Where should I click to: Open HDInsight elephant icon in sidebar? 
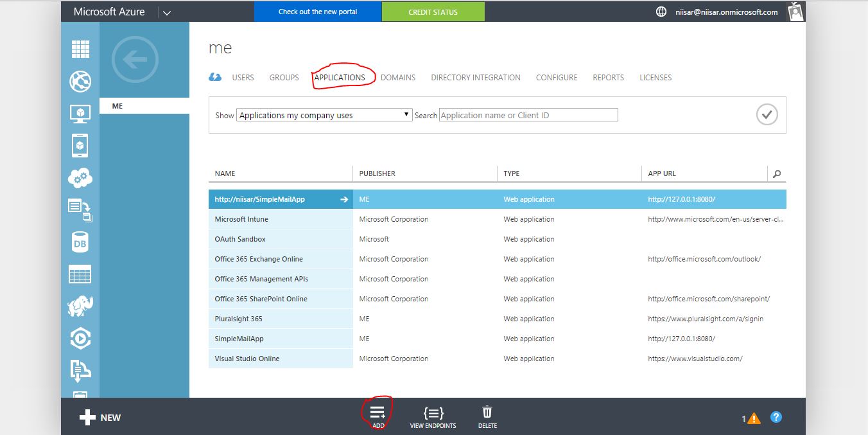80,306
